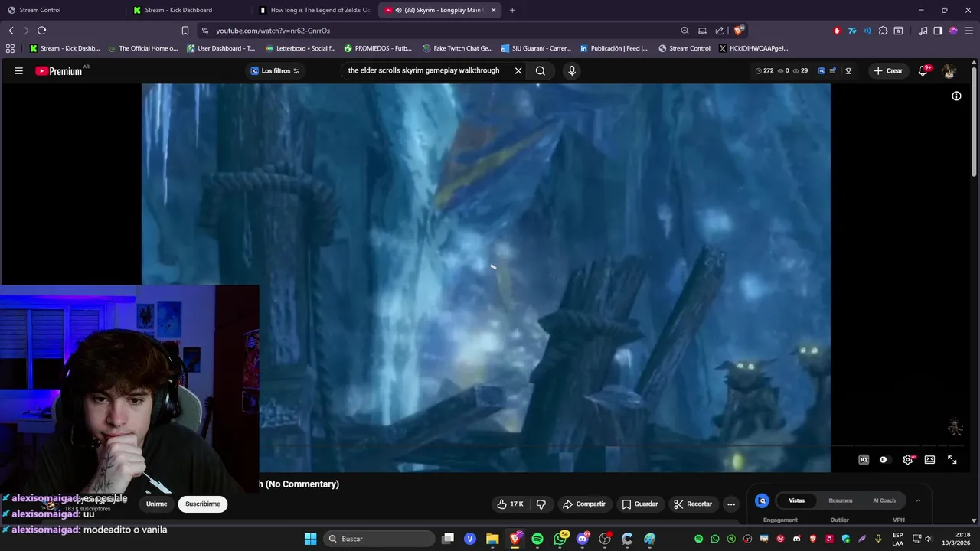Click the zoom magnifier in address bar

click(684, 31)
